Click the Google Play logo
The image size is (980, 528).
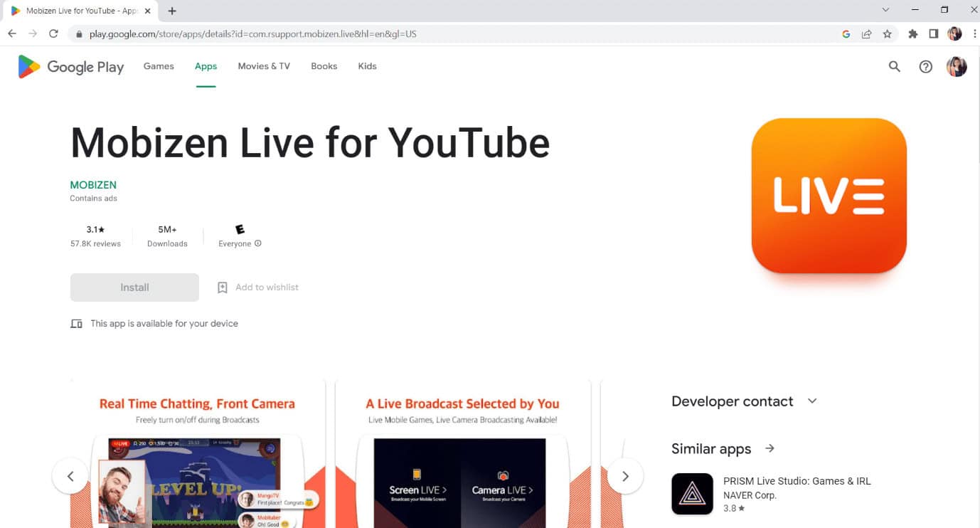70,66
